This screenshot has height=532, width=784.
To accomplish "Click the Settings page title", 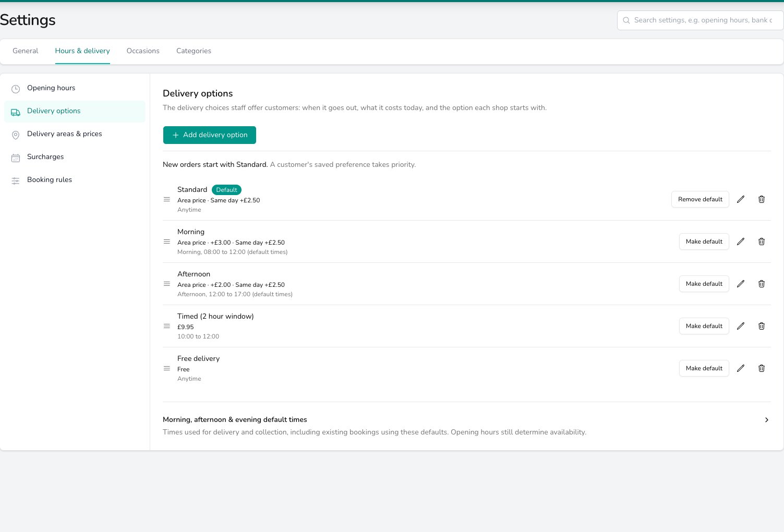I will [28, 20].
